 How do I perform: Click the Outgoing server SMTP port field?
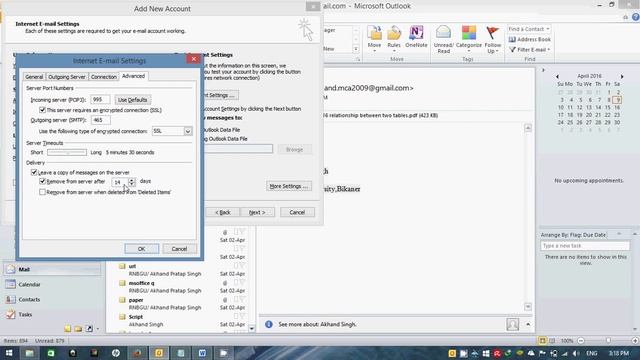[100, 120]
